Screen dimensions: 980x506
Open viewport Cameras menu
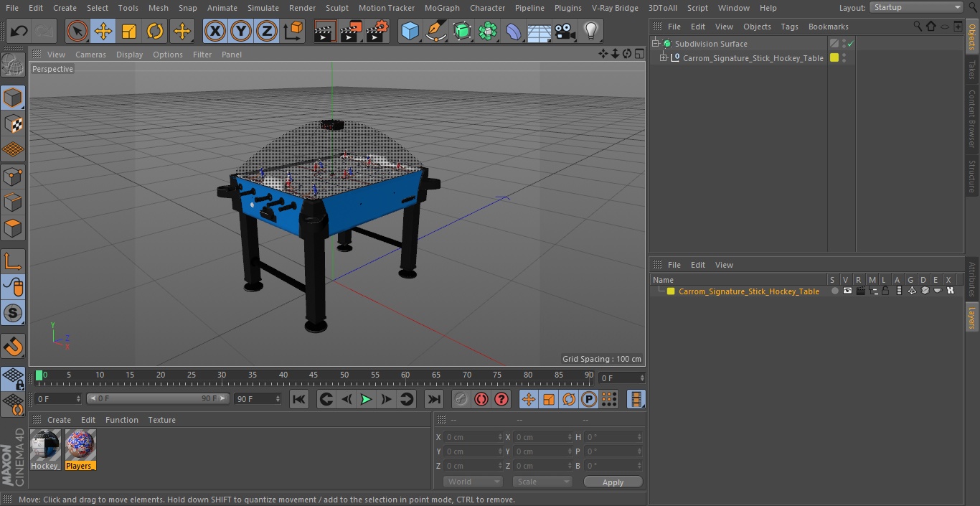pos(90,55)
